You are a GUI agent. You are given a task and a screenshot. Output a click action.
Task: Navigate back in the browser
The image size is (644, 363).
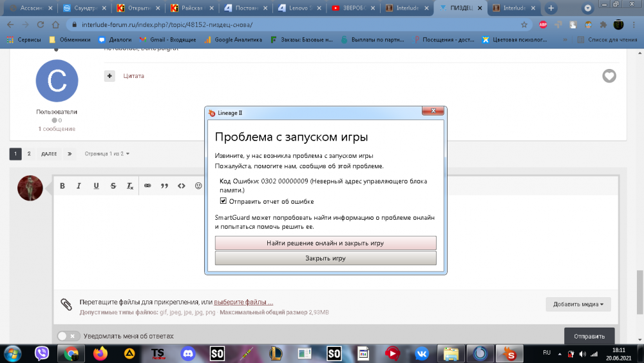[10, 25]
